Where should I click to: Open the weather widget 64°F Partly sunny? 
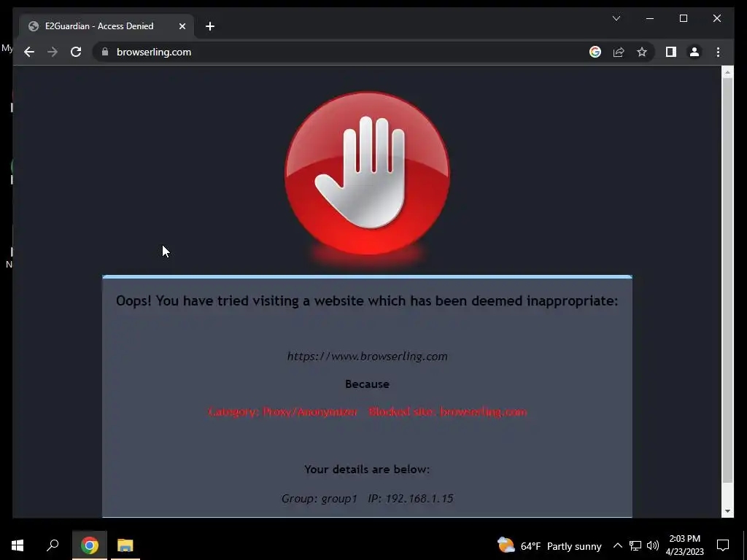tap(549, 545)
